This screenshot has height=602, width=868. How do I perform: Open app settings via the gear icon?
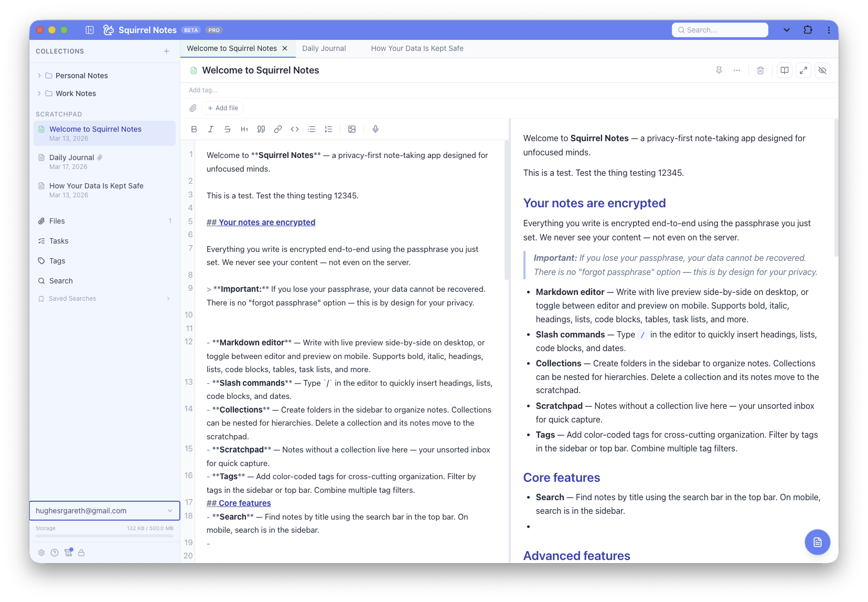pyautogui.click(x=41, y=552)
